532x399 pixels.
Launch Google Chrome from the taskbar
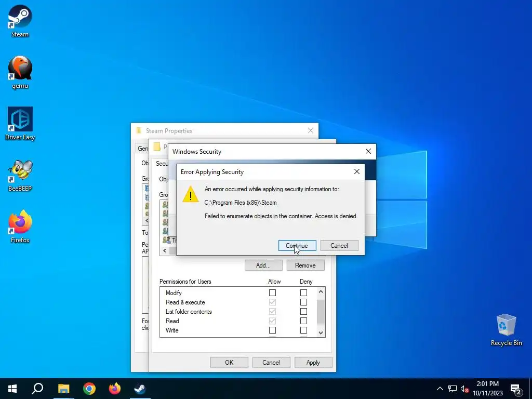(x=89, y=389)
